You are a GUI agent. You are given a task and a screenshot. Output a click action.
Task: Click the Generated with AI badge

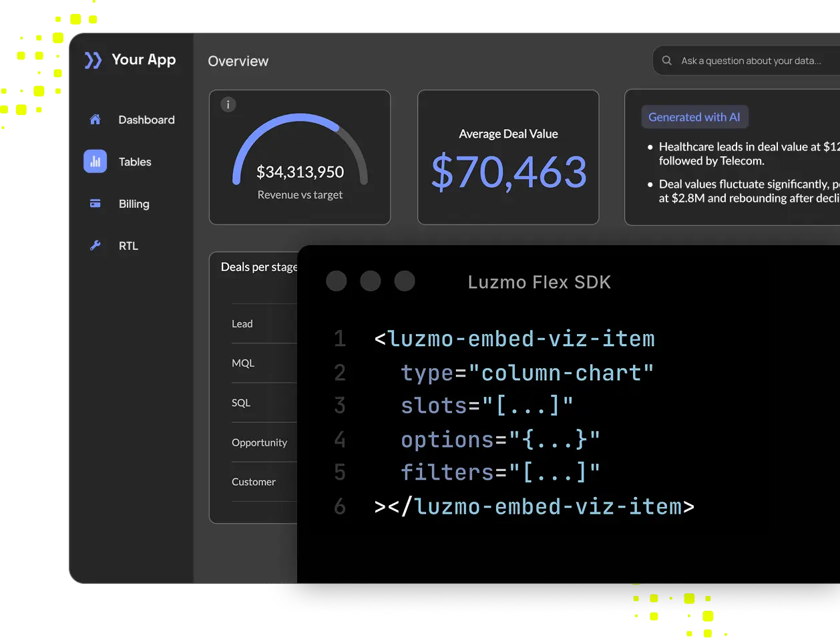(694, 117)
